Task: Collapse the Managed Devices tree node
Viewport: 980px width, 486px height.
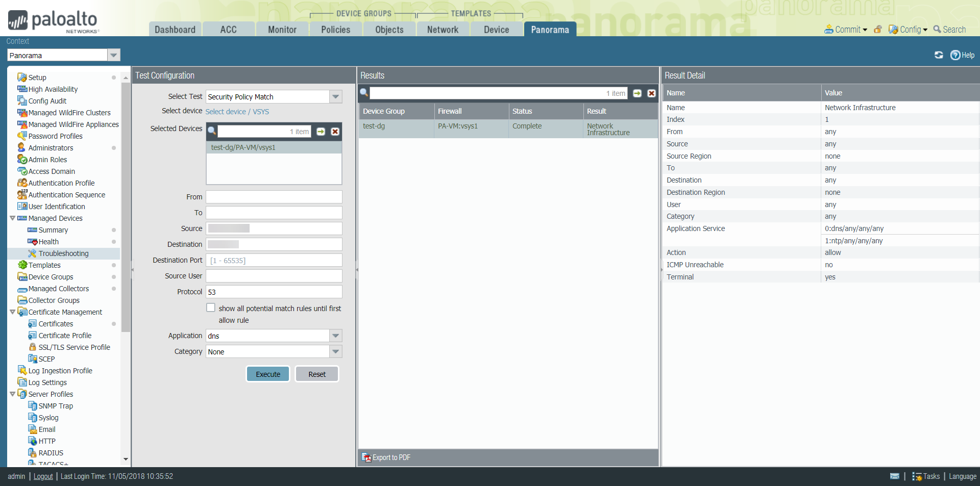Action: (x=12, y=218)
